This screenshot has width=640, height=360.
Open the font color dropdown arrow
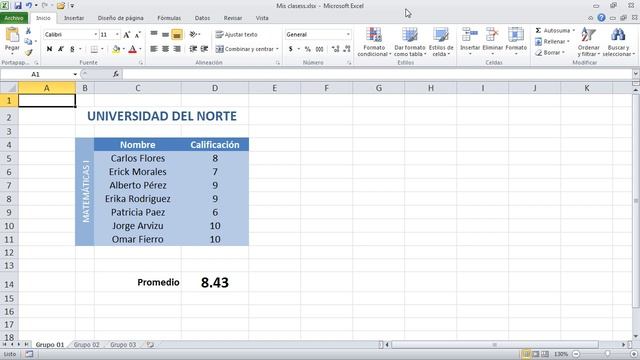pos(140,49)
